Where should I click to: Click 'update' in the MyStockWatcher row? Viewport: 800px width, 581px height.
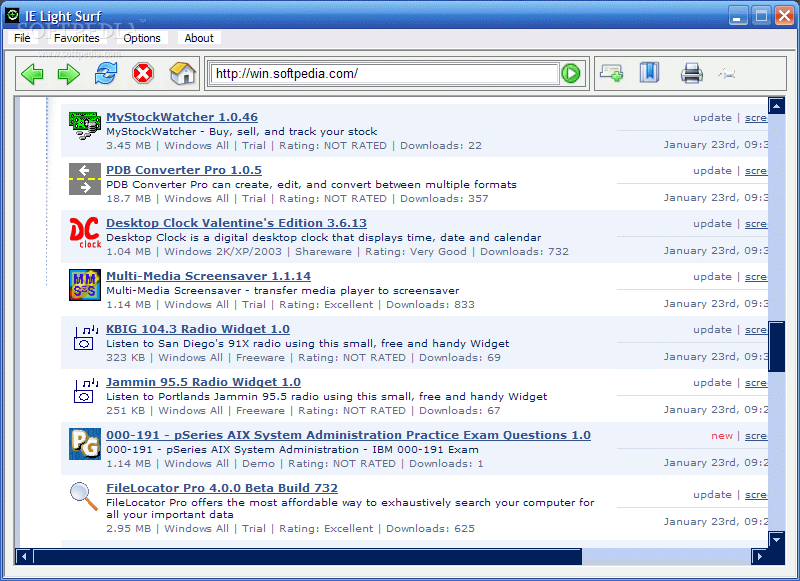click(712, 118)
